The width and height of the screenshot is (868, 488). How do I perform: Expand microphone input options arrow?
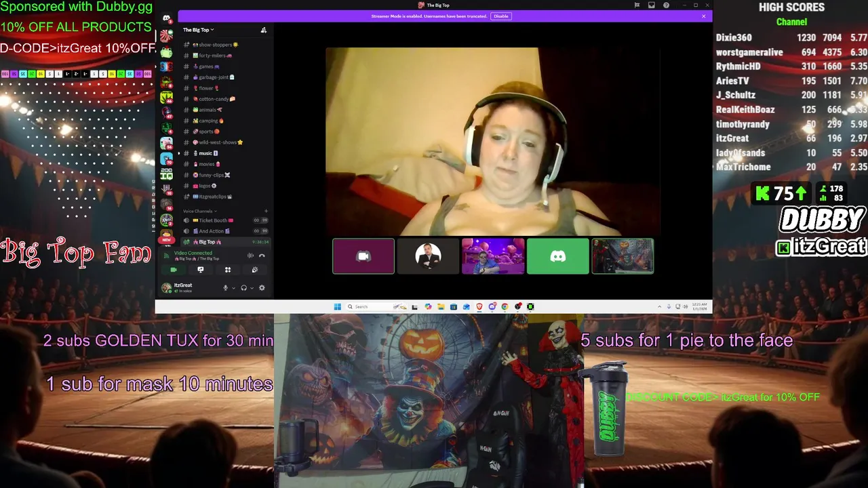(x=234, y=288)
